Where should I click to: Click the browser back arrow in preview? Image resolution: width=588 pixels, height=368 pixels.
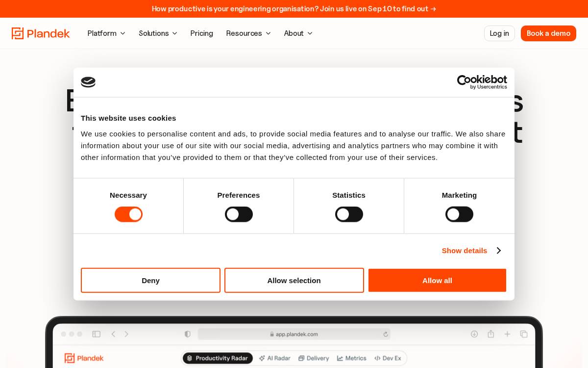tap(113, 334)
